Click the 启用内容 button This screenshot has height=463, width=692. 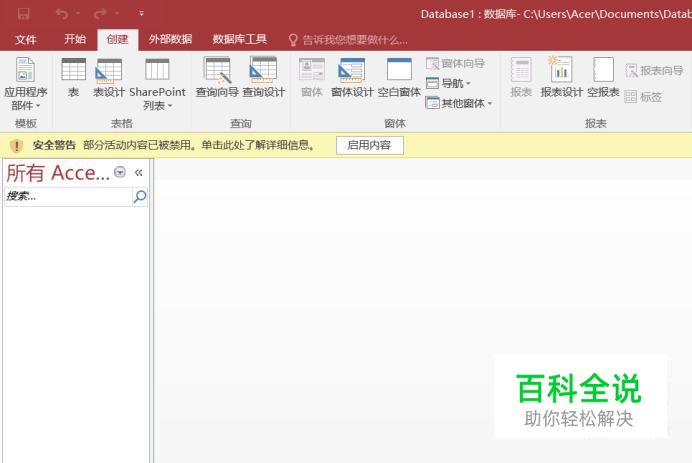click(369, 145)
